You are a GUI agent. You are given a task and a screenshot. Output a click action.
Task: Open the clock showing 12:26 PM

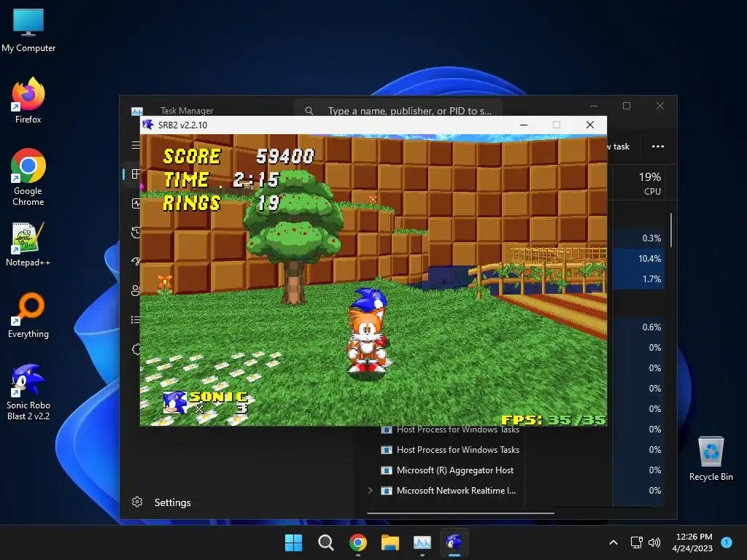pos(693,542)
